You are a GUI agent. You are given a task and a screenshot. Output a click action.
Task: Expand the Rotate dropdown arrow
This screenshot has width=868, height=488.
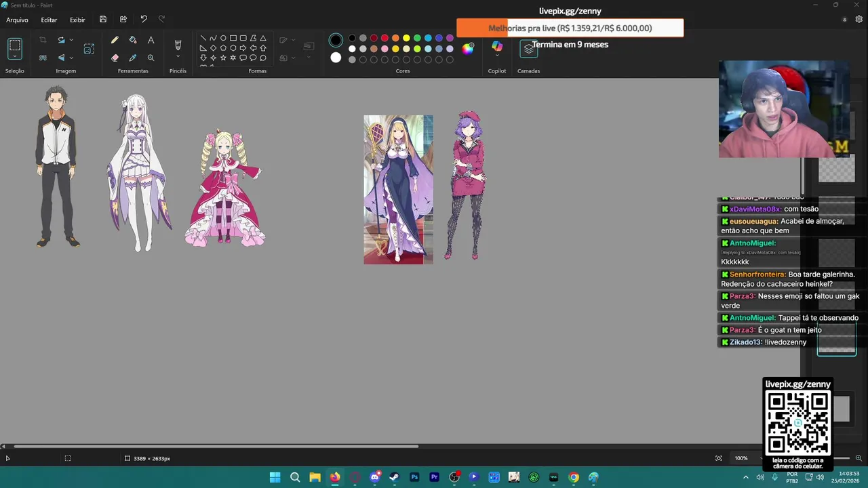click(71, 40)
